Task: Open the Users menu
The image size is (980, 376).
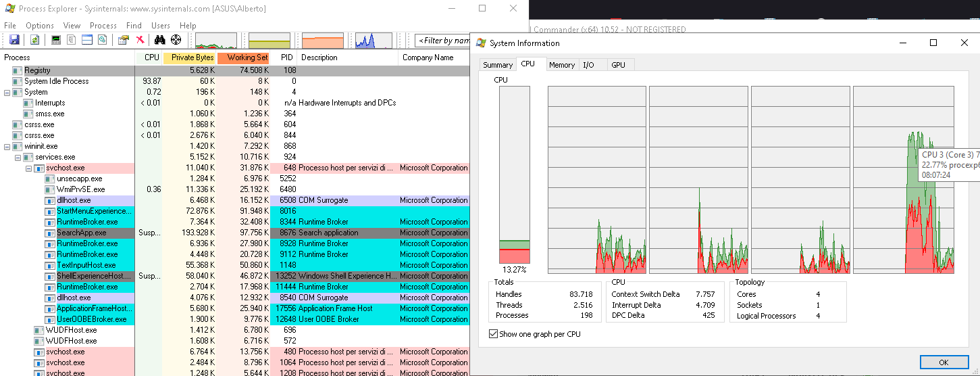Action: click(161, 26)
